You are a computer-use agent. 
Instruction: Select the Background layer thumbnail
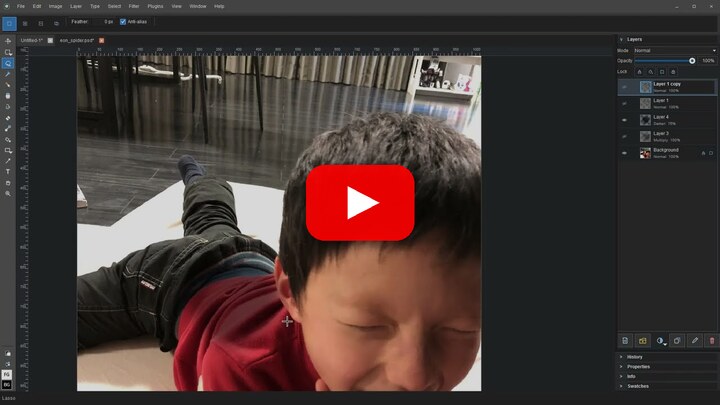[x=645, y=153]
